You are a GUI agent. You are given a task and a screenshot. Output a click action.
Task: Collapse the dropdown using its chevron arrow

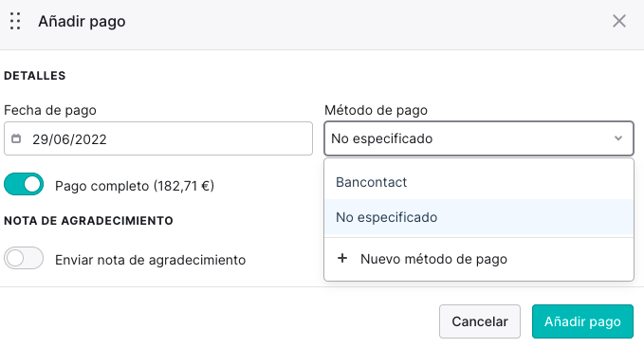(618, 138)
